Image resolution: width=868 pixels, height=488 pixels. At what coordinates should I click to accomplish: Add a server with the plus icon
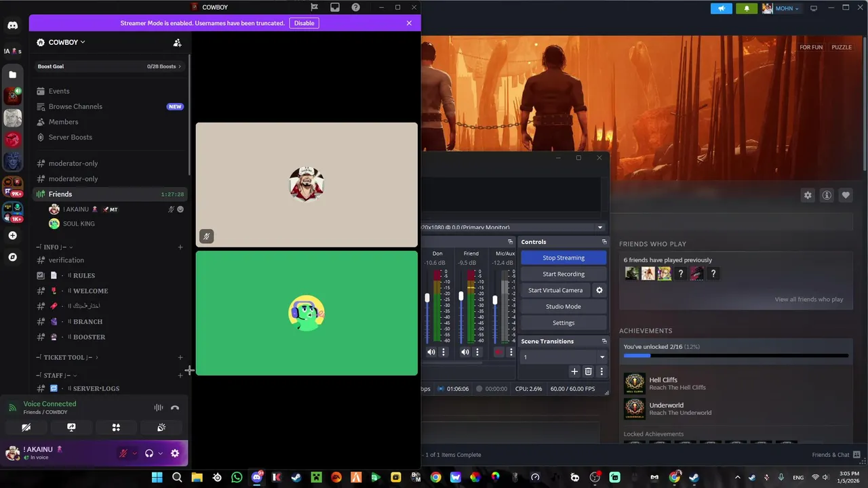[x=13, y=236]
